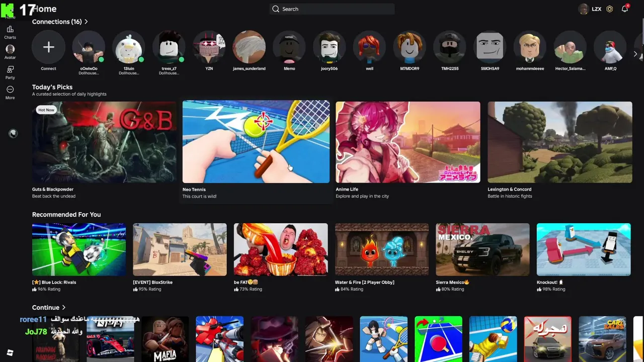This screenshot has height=362, width=644.
Task: Open the Charts sidebar icon
Action: click(x=10, y=30)
